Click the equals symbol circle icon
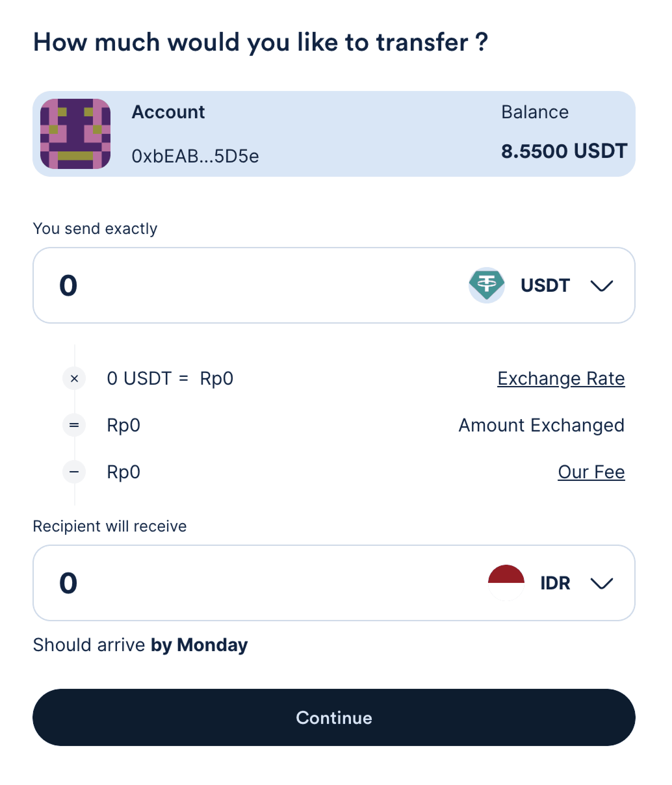Viewport: 672px width, 785px height. (74, 425)
